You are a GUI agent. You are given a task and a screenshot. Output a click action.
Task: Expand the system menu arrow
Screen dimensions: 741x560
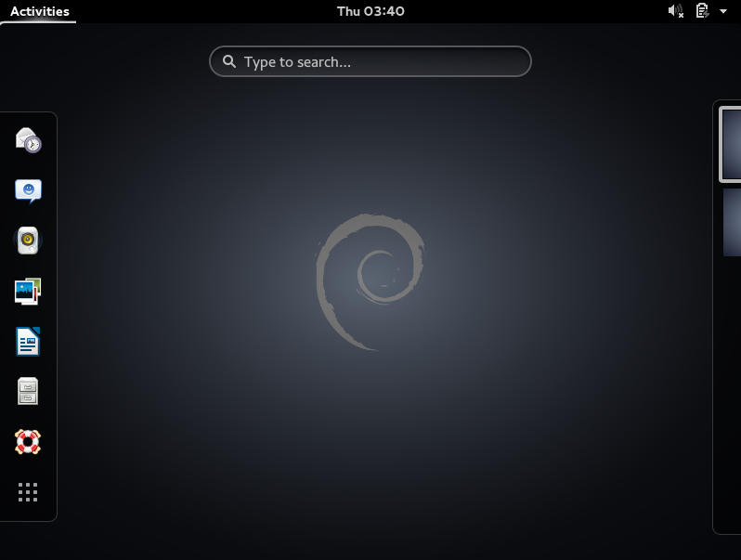[723, 11]
